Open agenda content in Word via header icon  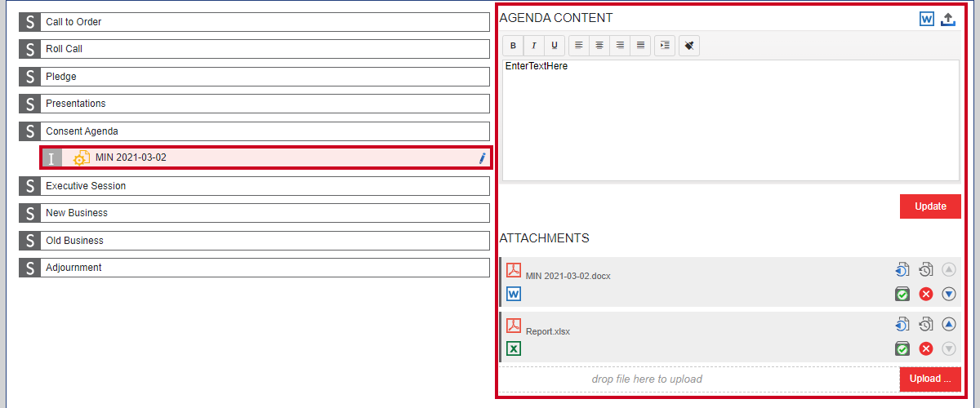coord(927,19)
